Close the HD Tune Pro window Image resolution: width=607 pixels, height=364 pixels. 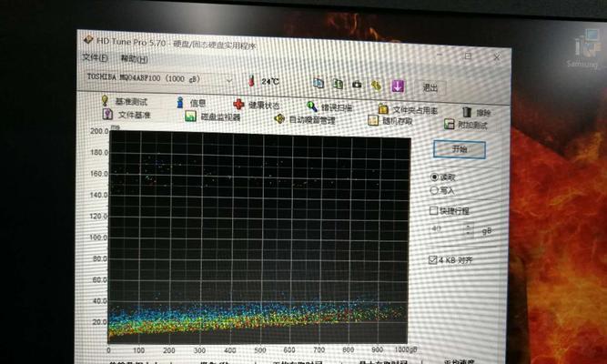click(x=497, y=57)
